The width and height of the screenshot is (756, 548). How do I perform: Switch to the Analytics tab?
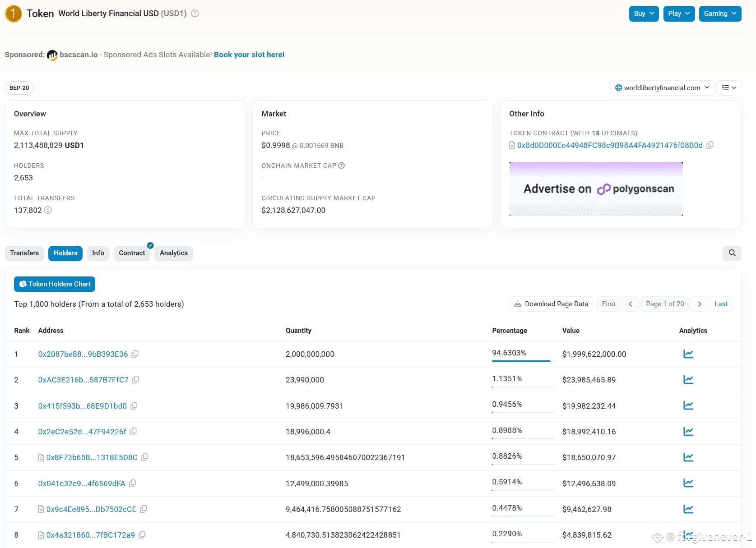[x=174, y=253]
